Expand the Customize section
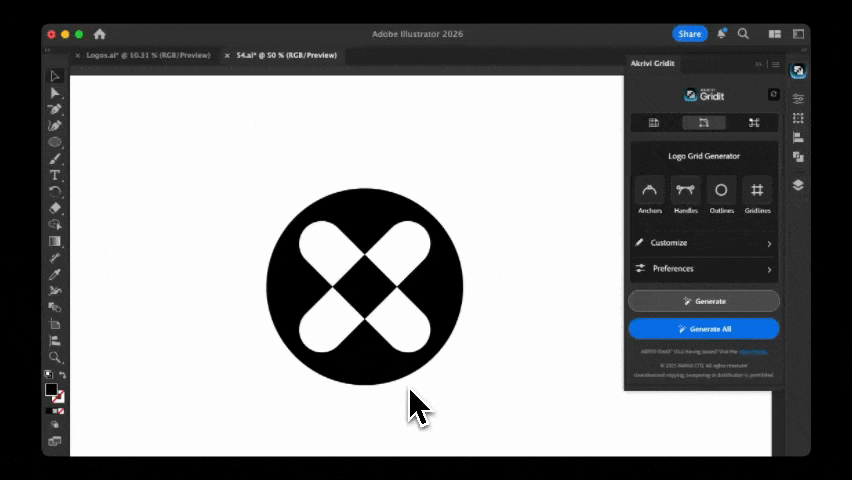The image size is (852, 480). click(x=704, y=243)
